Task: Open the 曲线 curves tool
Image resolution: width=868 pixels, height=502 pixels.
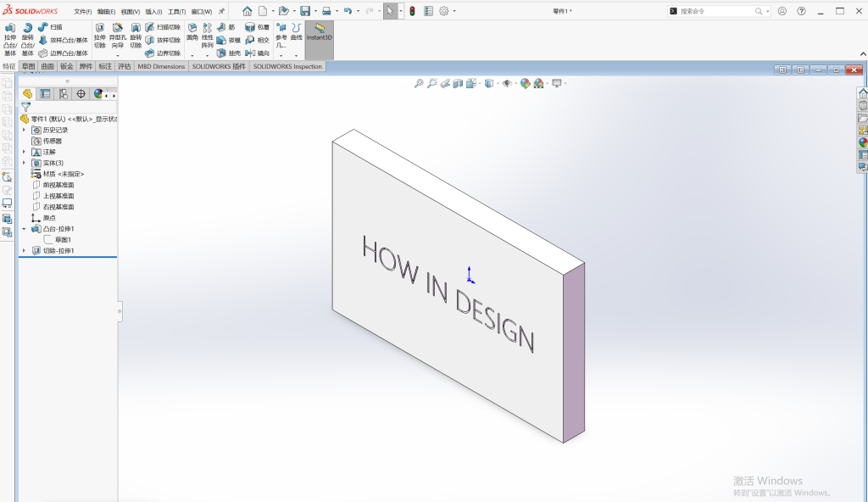Action: coord(296,32)
